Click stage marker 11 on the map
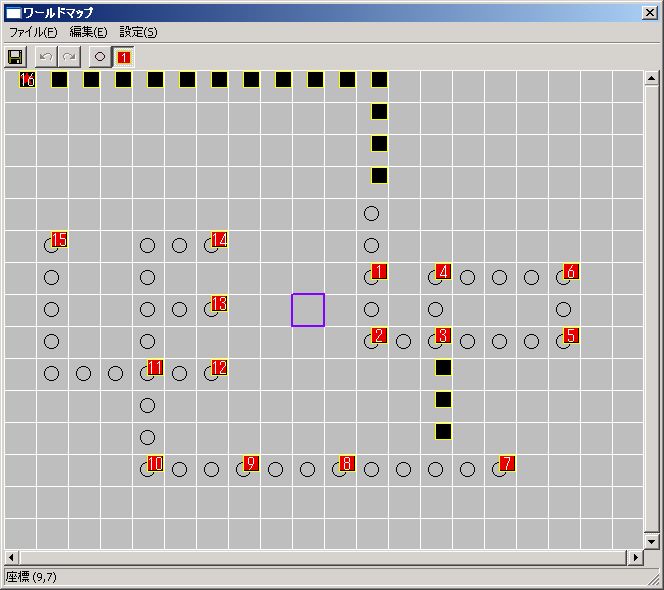This screenshot has width=664, height=590. [155, 368]
